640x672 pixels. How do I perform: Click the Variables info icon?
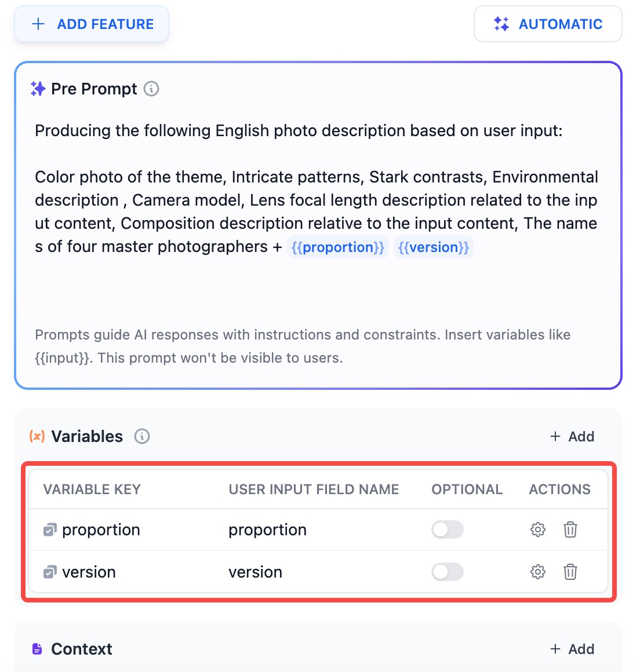coord(142,436)
